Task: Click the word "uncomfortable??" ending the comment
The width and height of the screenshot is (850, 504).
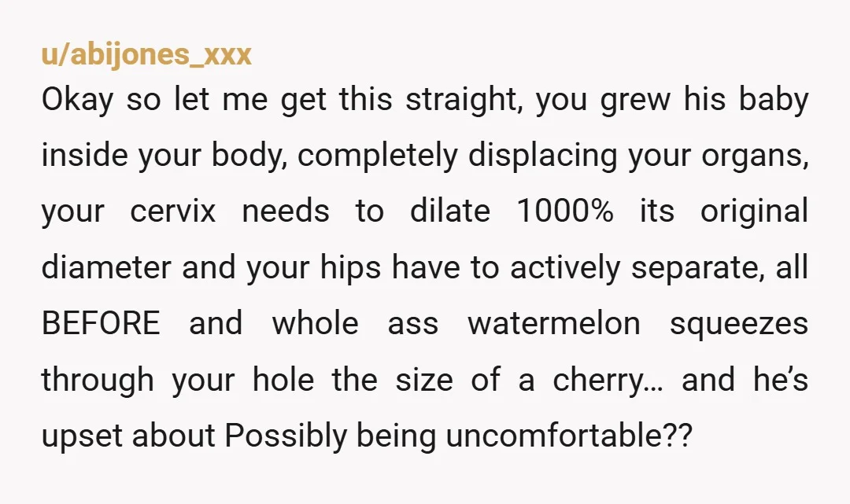Action: click(x=569, y=435)
